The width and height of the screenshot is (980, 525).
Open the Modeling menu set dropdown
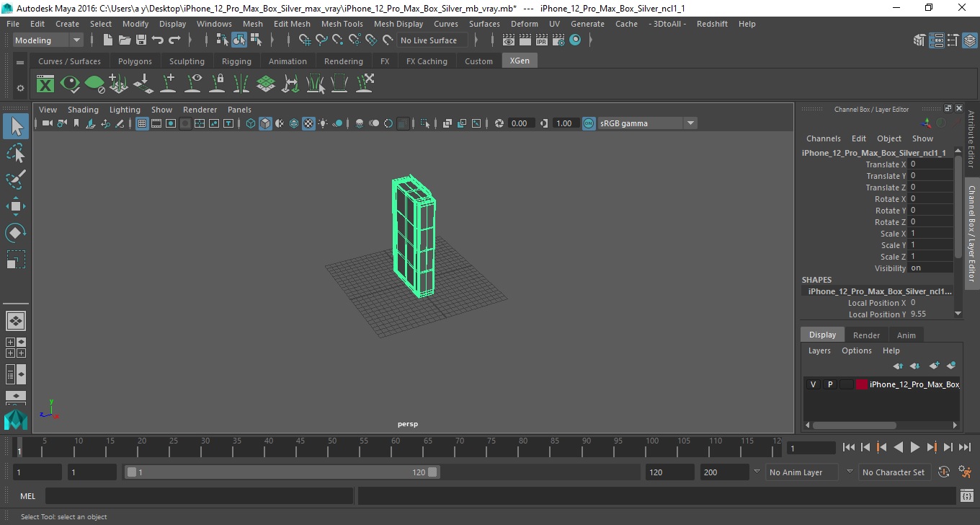pos(48,40)
